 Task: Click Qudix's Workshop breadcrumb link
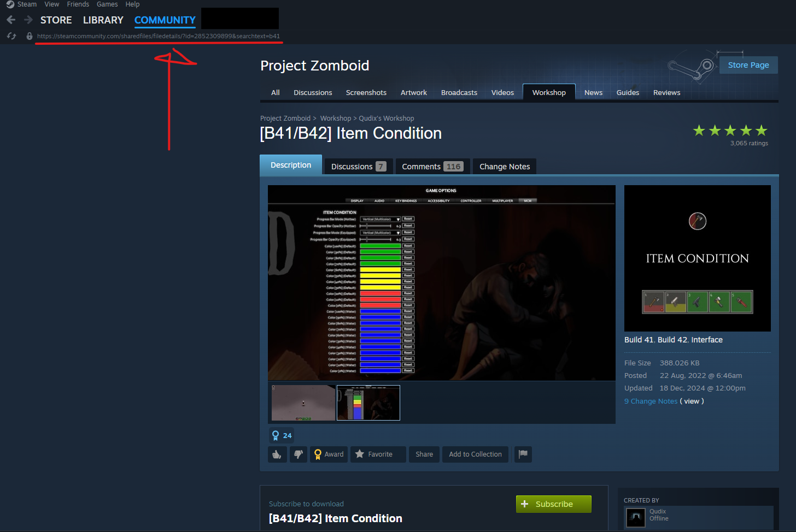[x=387, y=119]
